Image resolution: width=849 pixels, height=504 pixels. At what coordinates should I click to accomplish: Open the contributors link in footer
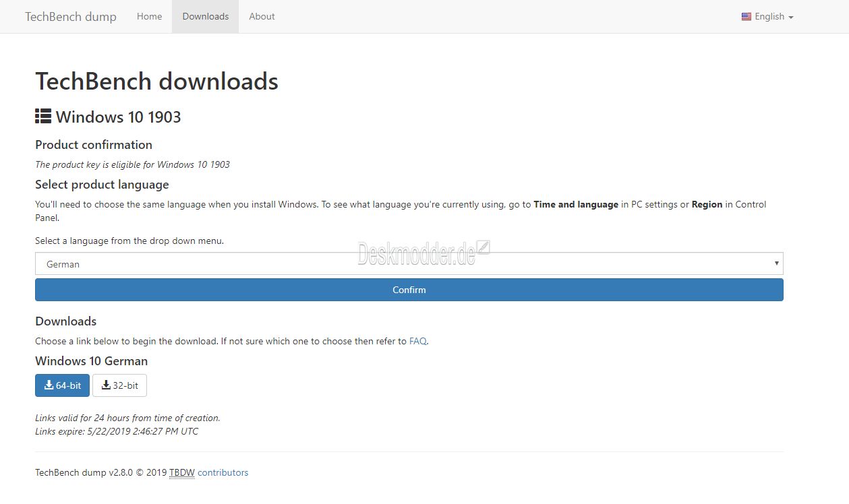(x=223, y=472)
